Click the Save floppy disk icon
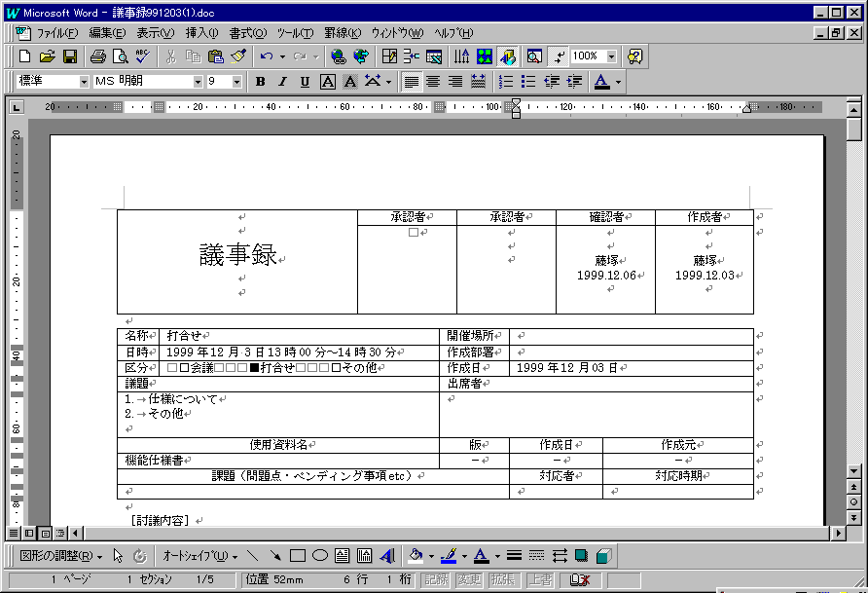The image size is (868, 593). click(x=70, y=56)
